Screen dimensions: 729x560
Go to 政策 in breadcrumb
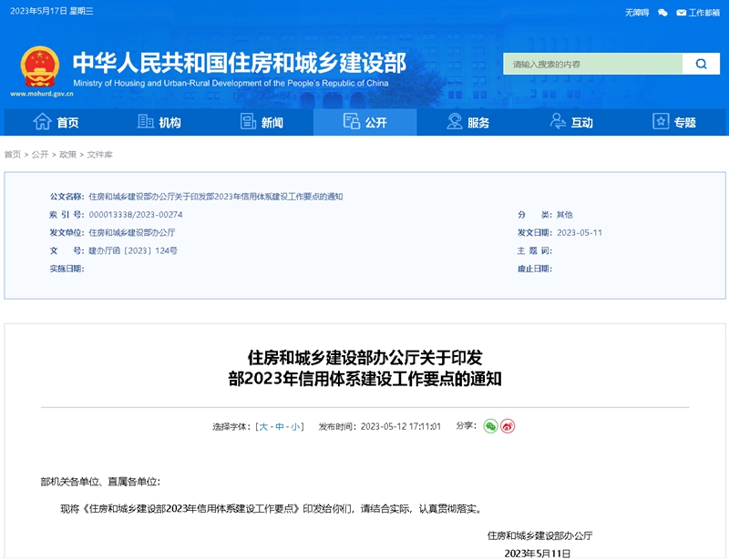pos(67,154)
